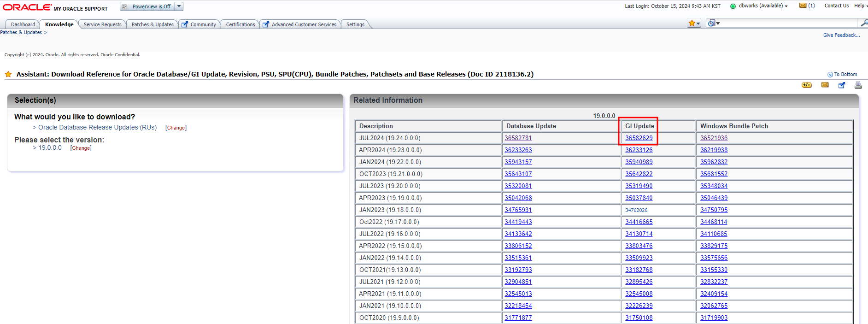Click the Oracle logo in header
The height and width of the screenshot is (324, 868).
[x=27, y=7]
